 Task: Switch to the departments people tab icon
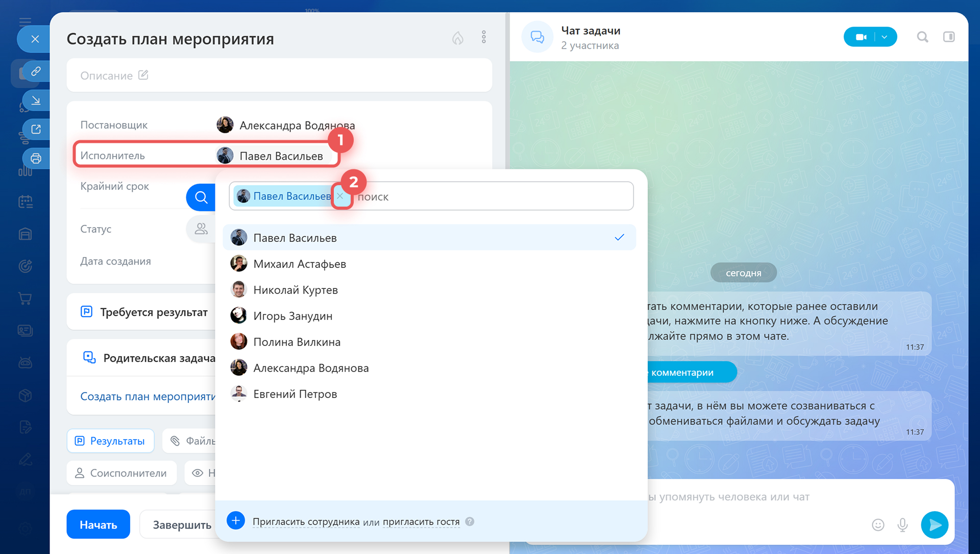(201, 229)
